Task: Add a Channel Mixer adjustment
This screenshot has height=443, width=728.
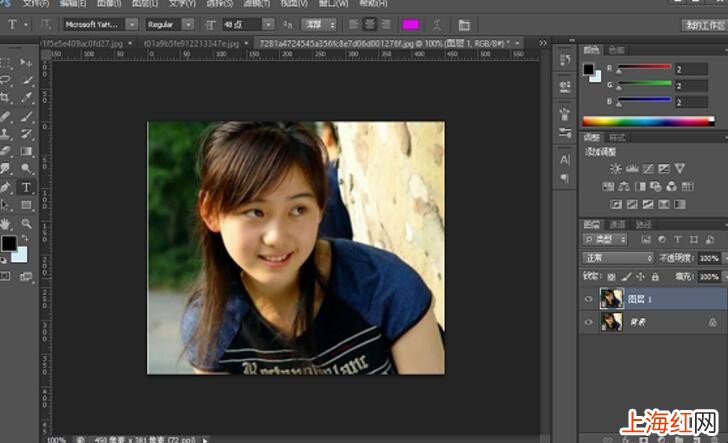Action: 671,187
